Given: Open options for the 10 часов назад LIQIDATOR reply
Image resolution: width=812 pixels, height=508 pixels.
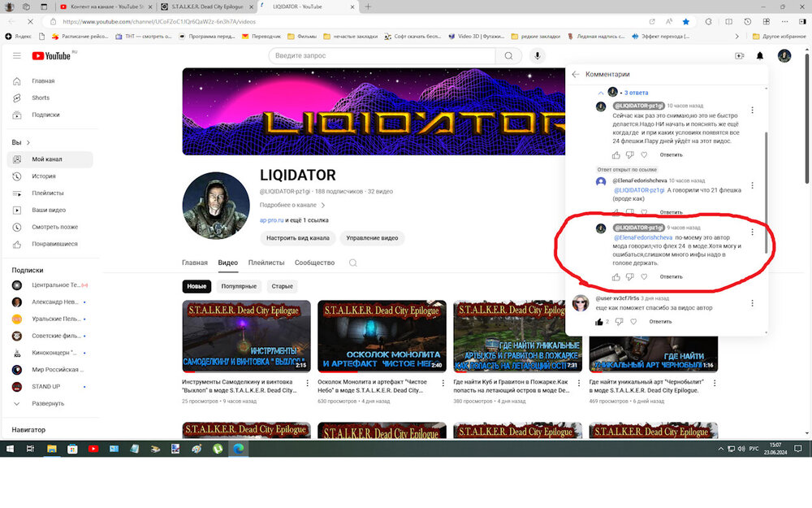Looking at the screenshot, I should click(x=752, y=110).
